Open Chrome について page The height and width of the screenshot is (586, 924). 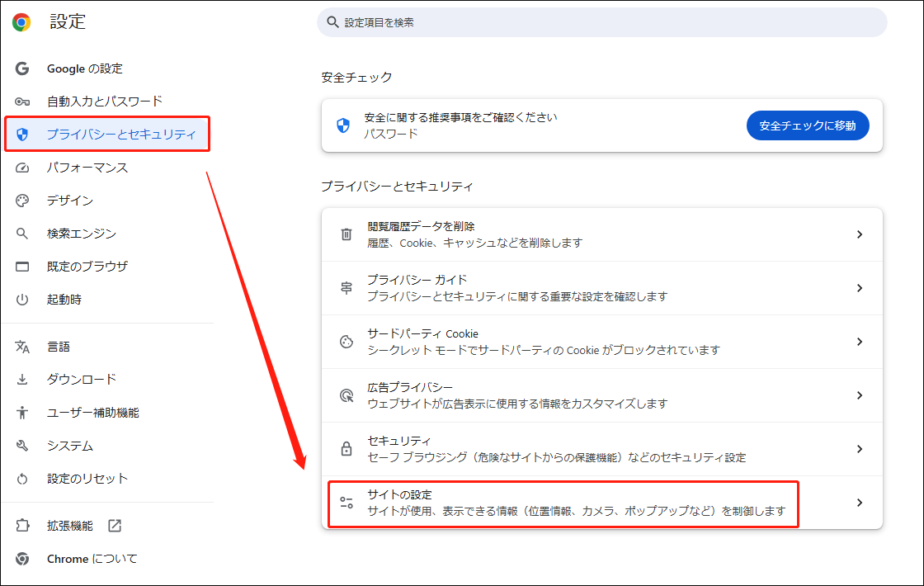(92, 558)
